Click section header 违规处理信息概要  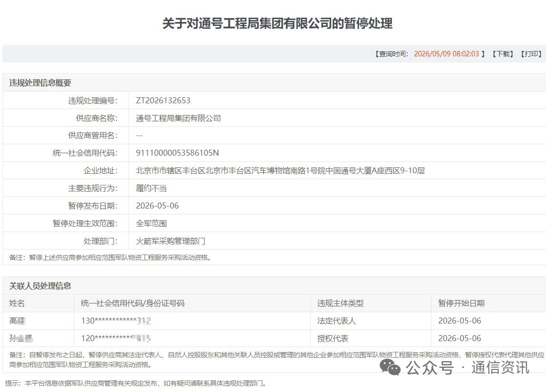click(x=40, y=83)
